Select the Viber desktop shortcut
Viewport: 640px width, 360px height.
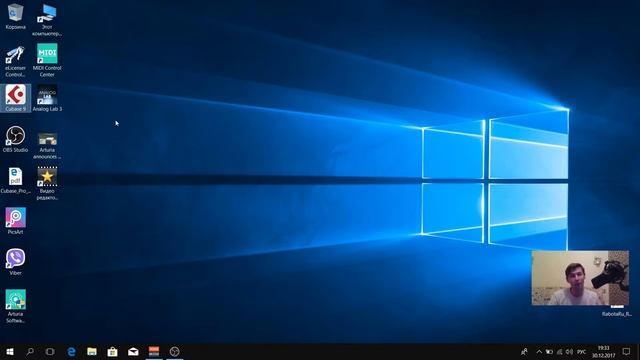pyautogui.click(x=15, y=262)
